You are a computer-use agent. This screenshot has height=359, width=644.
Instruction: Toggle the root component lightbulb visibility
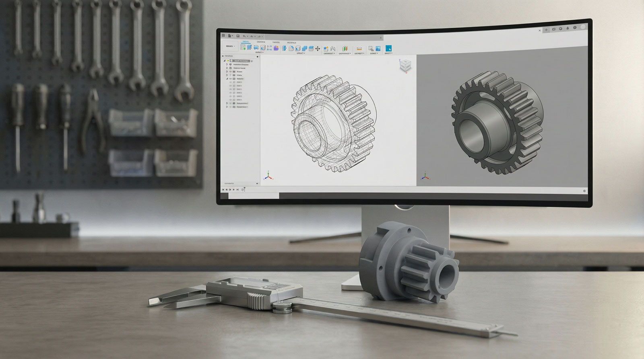point(228,61)
